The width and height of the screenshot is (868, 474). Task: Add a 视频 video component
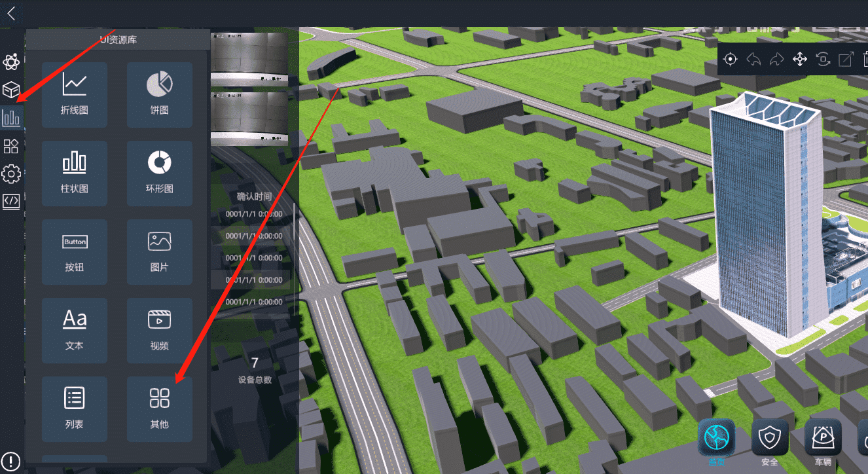pyautogui.click(x=160, y=331)
